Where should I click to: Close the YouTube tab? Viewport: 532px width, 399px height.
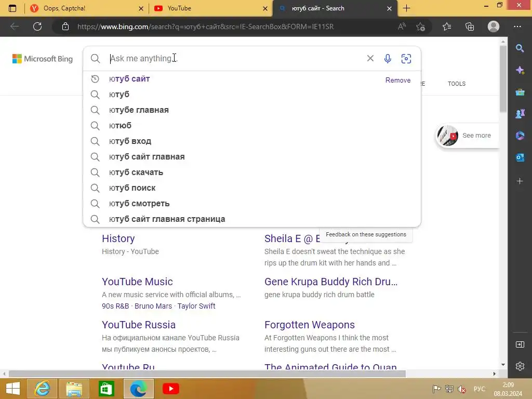tap(265, 8)
